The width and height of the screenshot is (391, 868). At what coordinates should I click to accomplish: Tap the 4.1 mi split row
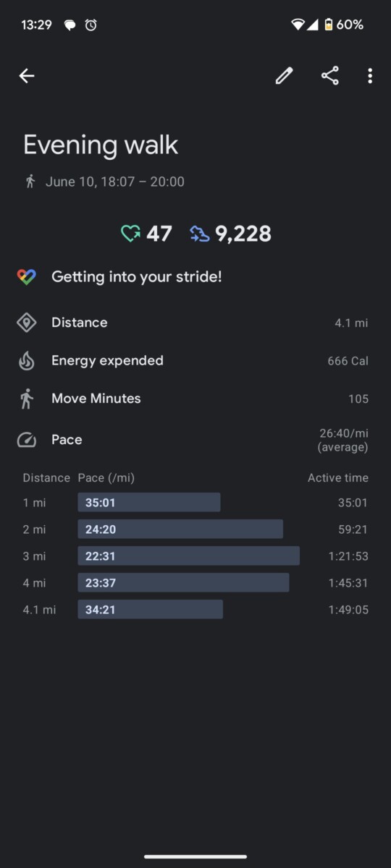click(x=195, y=610)
